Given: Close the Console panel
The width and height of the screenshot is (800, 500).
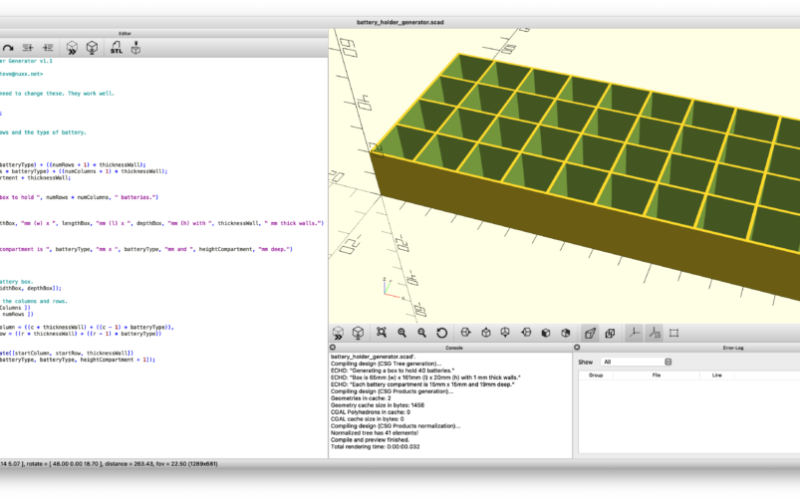Looking at the screenshot, I should pyautogui.click(x=334, y=347).
